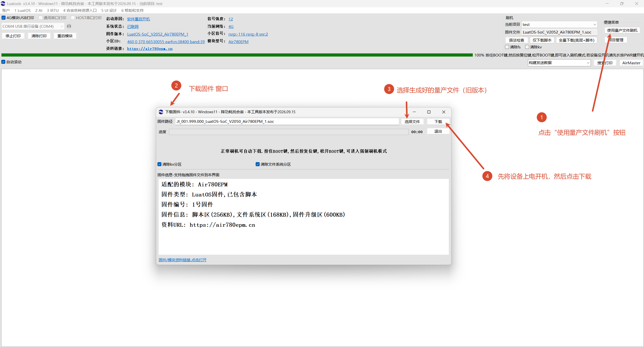This screenshot has width=644, height=347.
Task: Click the 下载固件 dialog logo icon
Action: point(161,112)
